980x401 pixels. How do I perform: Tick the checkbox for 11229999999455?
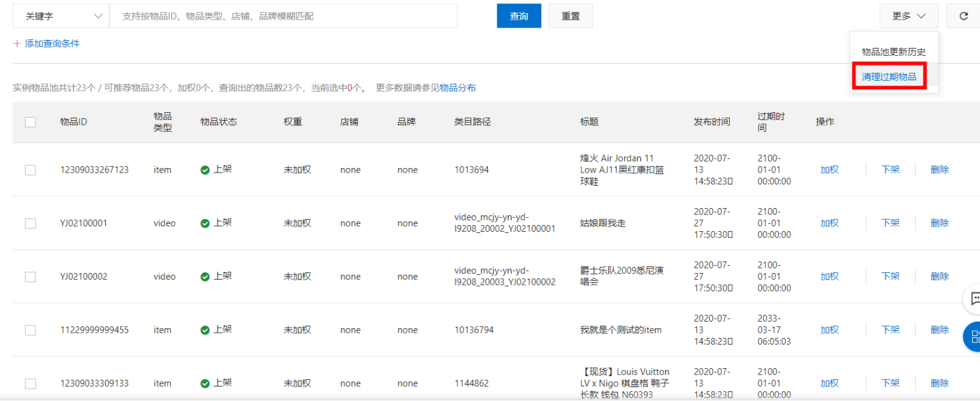(x=30, y=330)
